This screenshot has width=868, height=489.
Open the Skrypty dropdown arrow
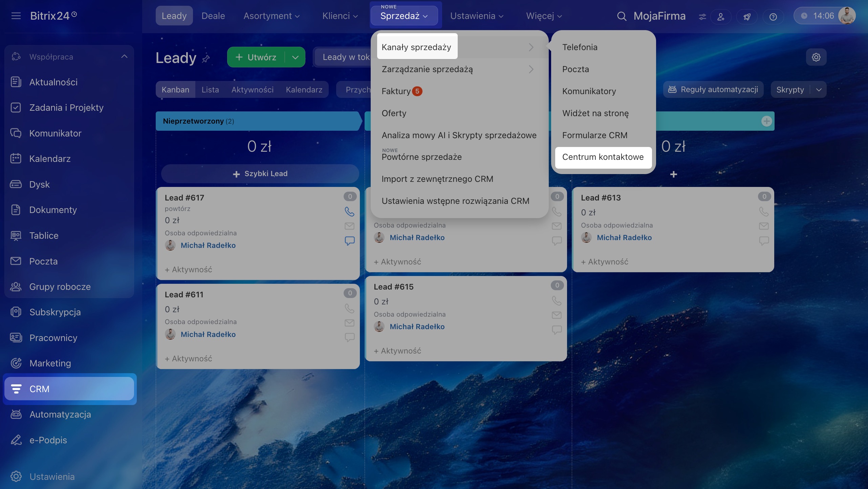[x=819, y=90]
